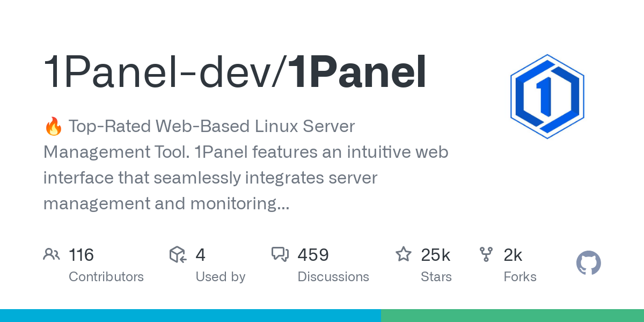Click the Discussions speech bubble icon

click(x=280, y=254)
